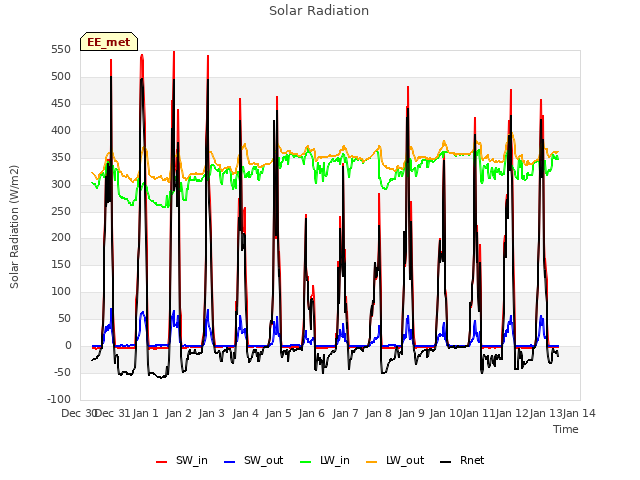Toggle the SW_in legend entry
This screenshot has width=640, height=480.
pos(182,460)
